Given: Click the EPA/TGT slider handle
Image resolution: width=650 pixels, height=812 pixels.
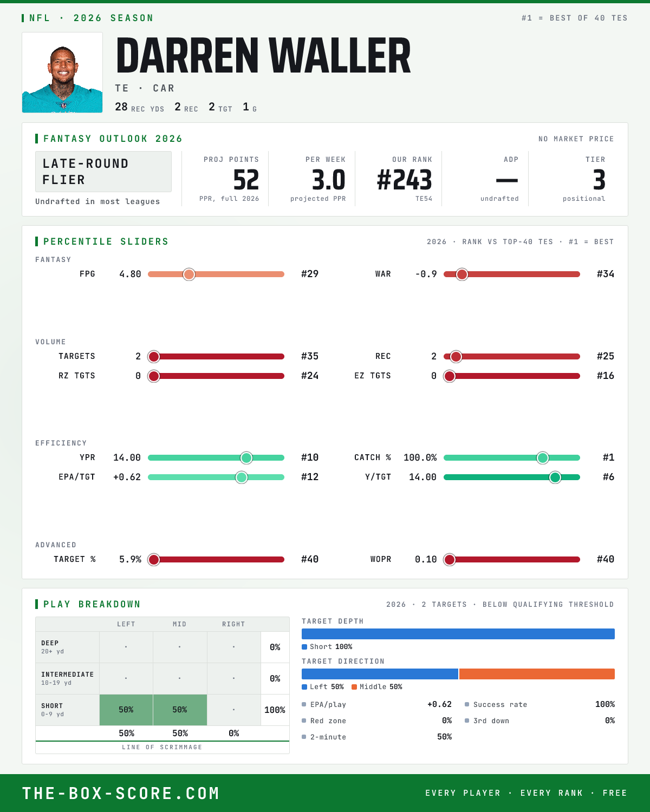Looking at the screenshot, I should click(x=242, y=477).
